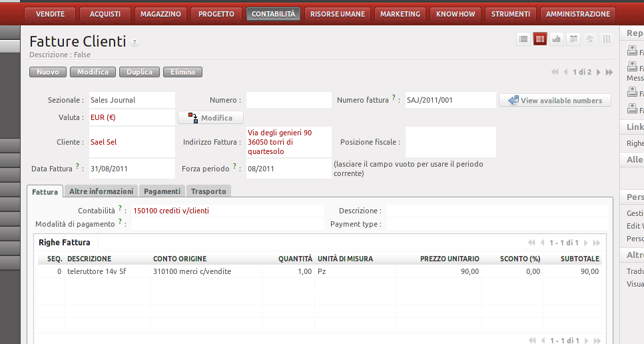Sort by SUBTOTALE column header
644x344 pixels.
[x=580, y=259]
